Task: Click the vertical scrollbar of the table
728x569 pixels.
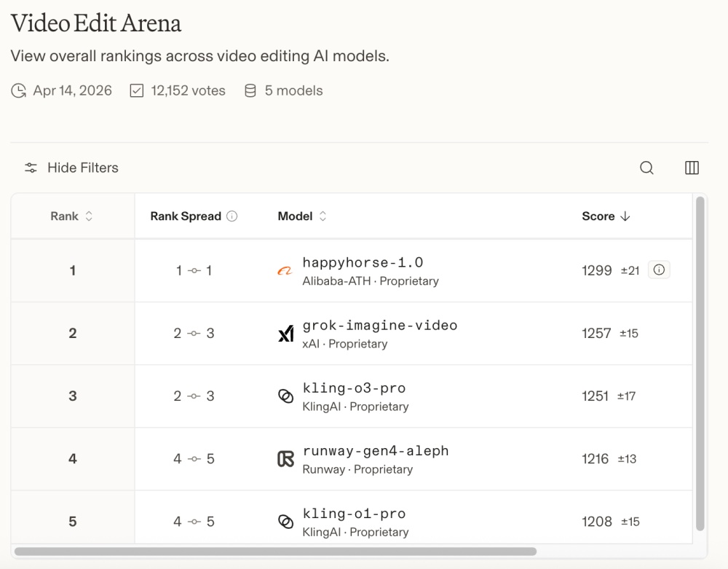Action: (x=700, y=363)
